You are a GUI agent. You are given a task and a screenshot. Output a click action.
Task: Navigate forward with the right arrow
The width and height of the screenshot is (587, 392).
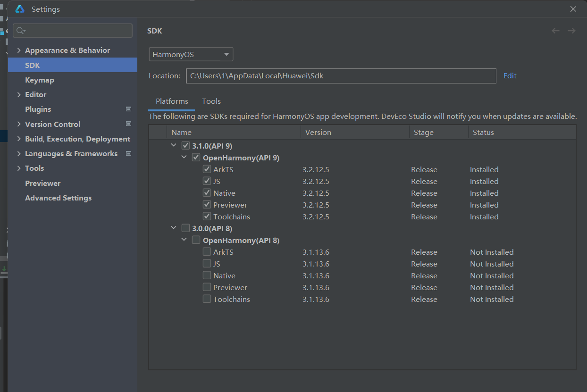pyautogui.click(x=571, y=31)
